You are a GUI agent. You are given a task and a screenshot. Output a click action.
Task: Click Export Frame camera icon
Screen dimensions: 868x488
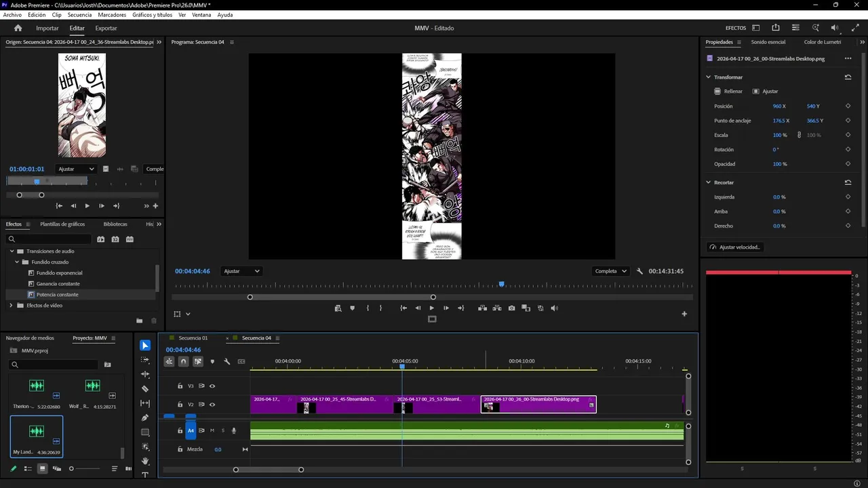(x=511, y=308)
